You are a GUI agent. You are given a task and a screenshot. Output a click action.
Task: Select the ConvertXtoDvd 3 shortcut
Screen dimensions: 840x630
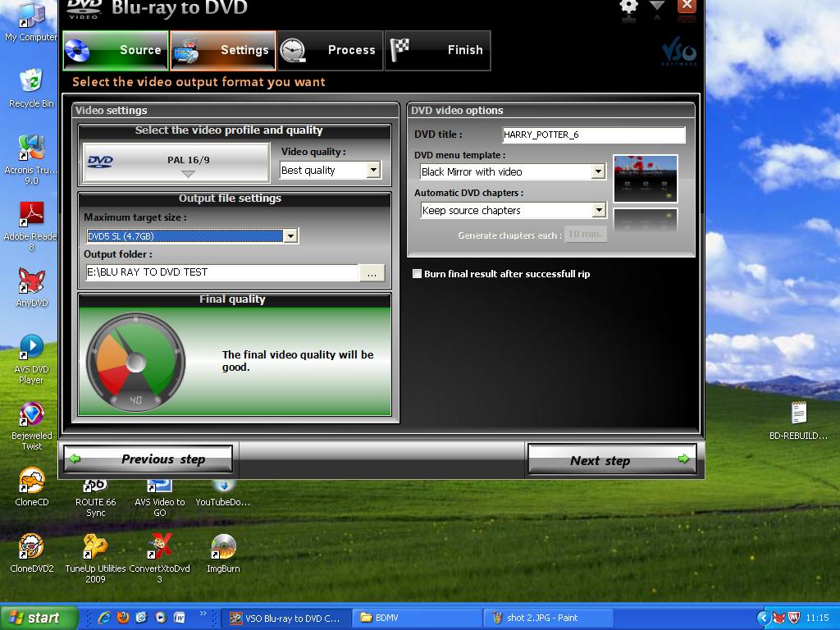(160, 559)
